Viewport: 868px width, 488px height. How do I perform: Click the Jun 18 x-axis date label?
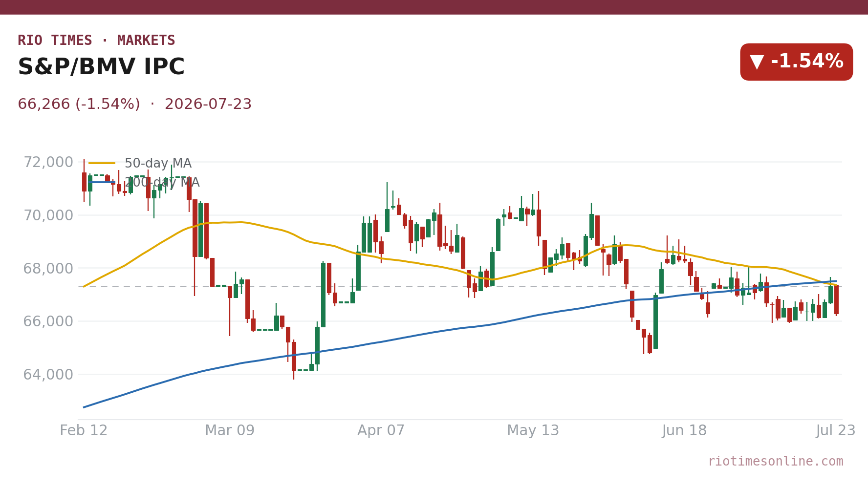coord(684,431)
